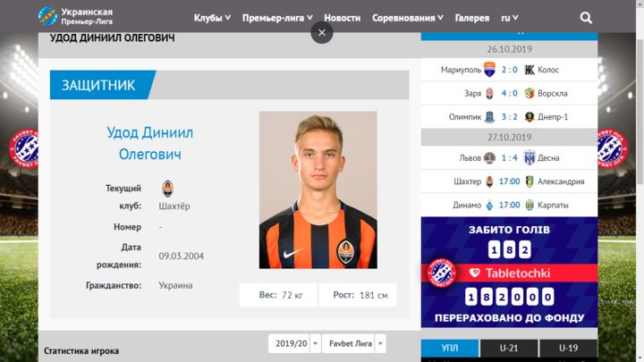Click the Dynamo team crest
This screenshot has height=362, width=644.
pos(489,205)
